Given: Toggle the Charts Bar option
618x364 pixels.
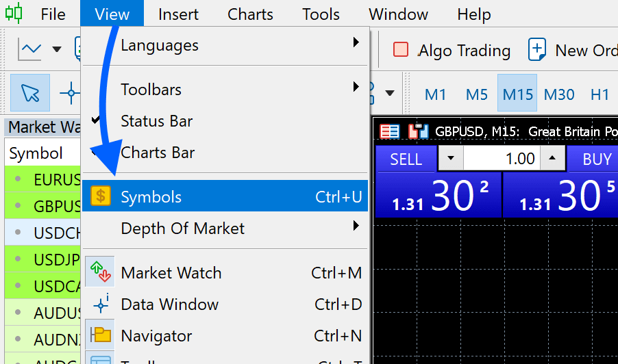Looking at the screenshot, I should (x=225, y=153).
